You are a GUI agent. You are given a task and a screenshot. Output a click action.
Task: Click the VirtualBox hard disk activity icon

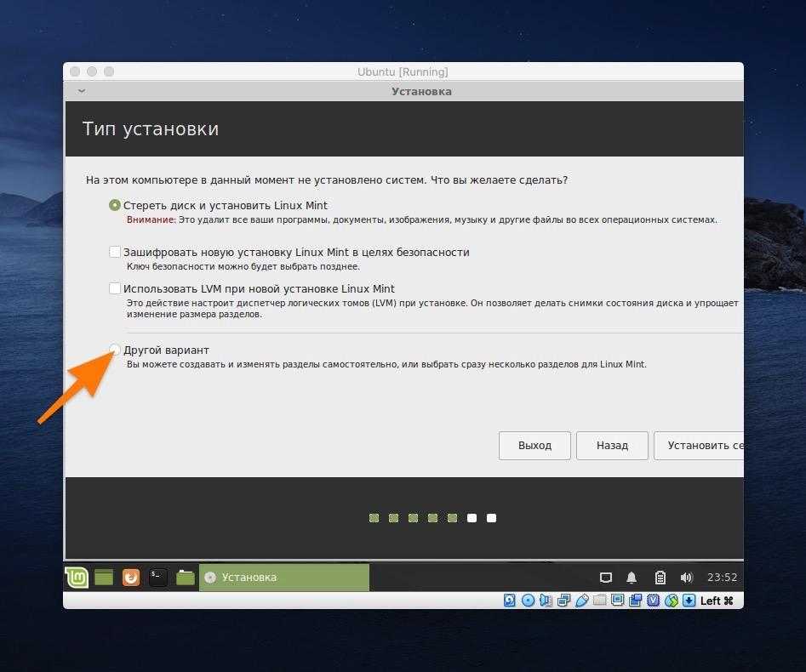(x=510, y=600)
